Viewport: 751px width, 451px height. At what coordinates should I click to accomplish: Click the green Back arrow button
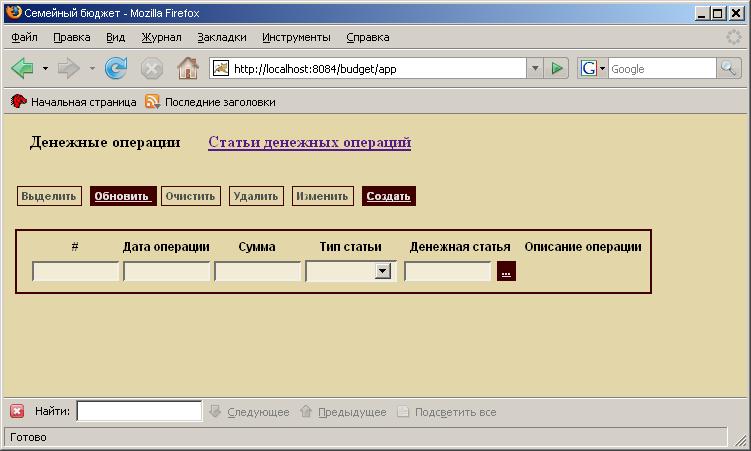(22, 68)
